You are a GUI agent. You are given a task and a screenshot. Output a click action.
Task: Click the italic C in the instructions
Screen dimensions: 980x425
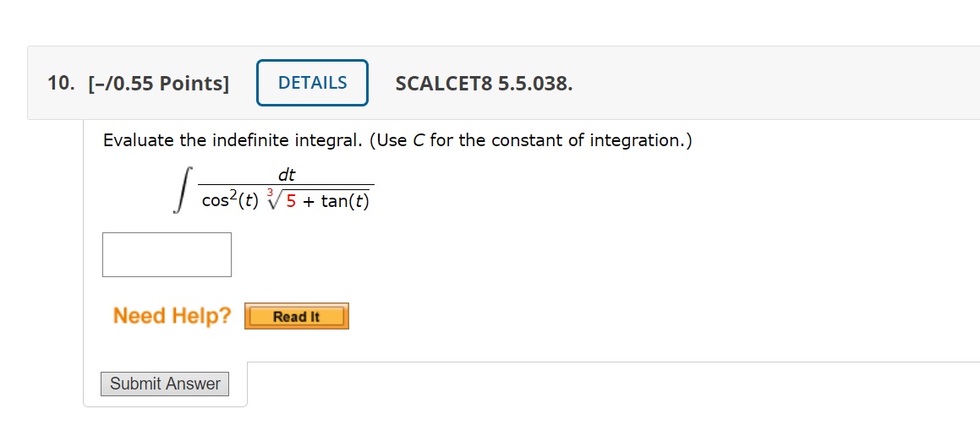coord(419,140)
